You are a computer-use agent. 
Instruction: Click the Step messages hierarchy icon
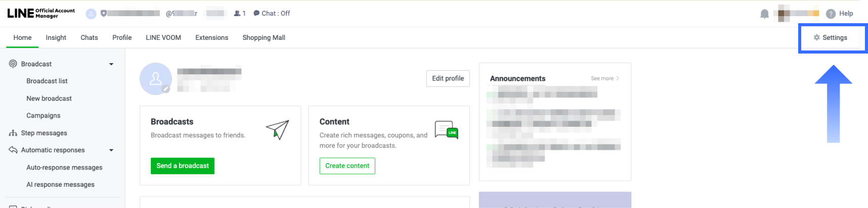click(x=13, y=133)
